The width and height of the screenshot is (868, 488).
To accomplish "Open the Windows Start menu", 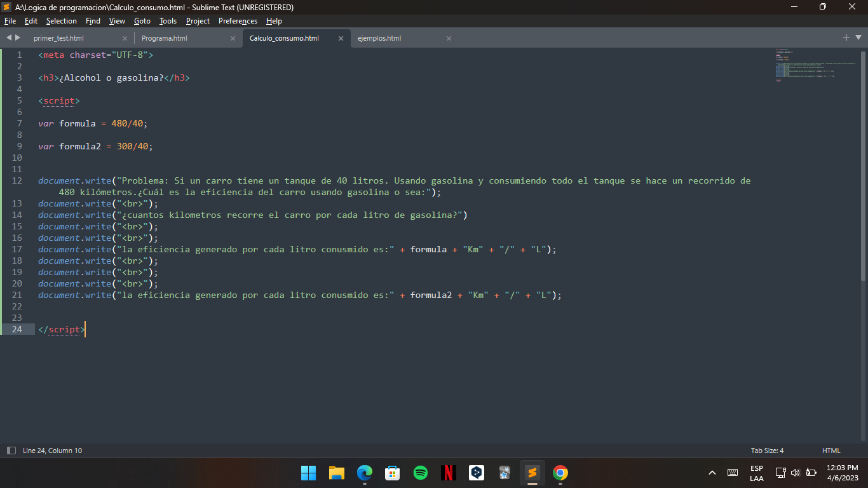I will tap(308, 473).
